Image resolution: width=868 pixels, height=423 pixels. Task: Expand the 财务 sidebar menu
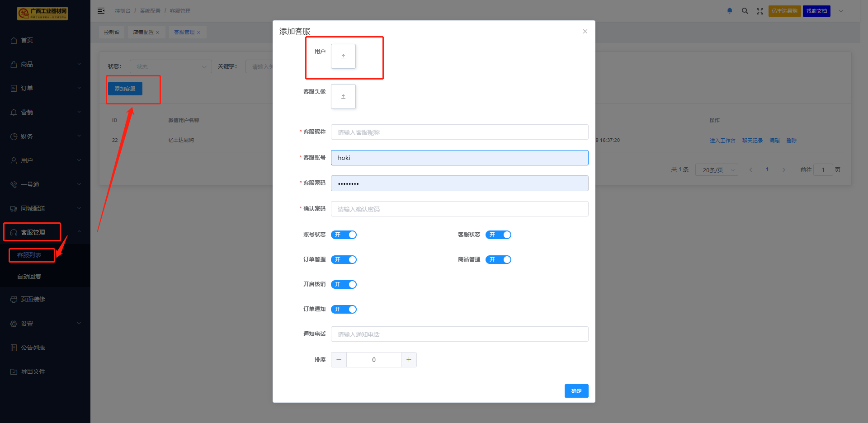point(45,136)
